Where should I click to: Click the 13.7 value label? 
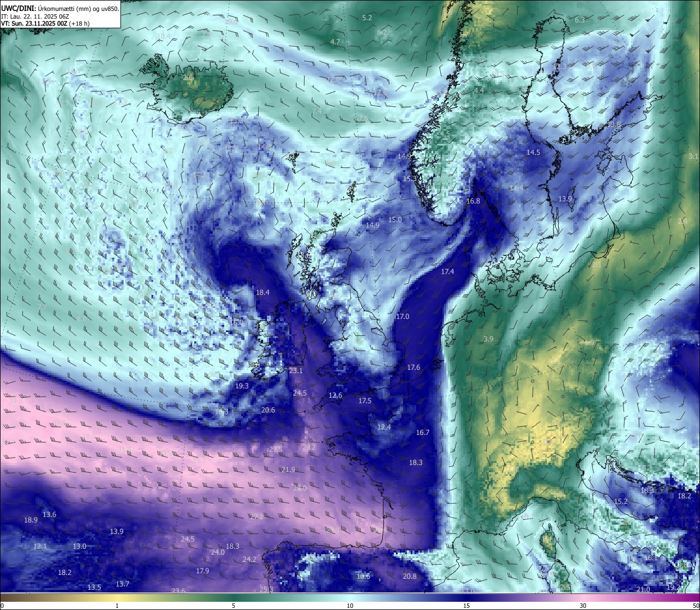tap(122, 584)
